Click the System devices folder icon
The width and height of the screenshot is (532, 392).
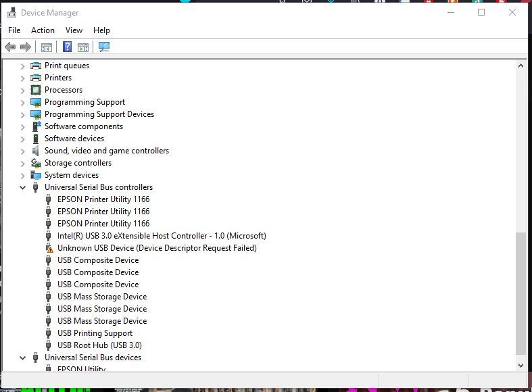coord(36,175)
